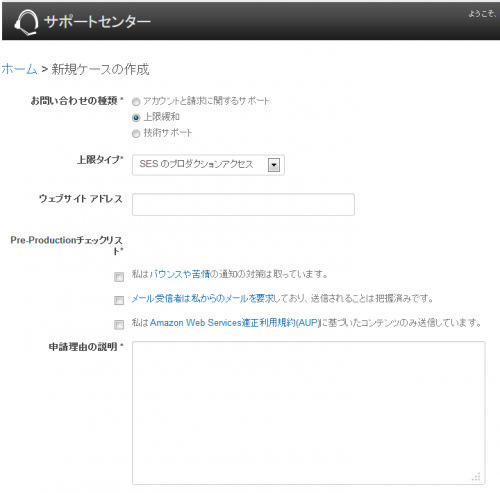Click the ウェブサイト アドレス input field
This screenshot has height=493, width=500.
pos(243,204)
